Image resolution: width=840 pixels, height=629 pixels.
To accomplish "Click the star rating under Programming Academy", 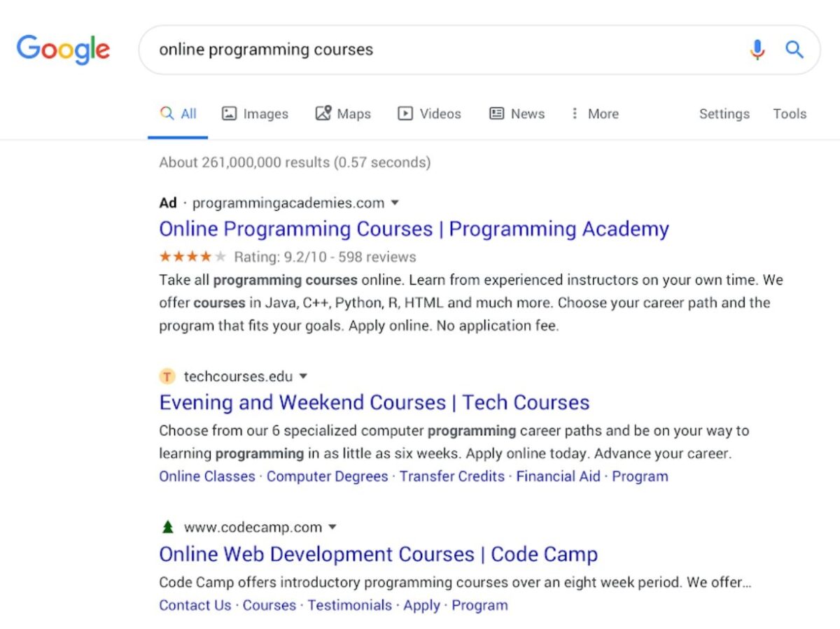I will [192, 257].
